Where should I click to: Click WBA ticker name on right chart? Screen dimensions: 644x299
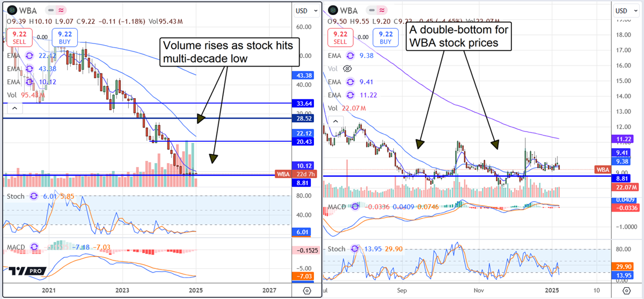(x=348, y=10)
